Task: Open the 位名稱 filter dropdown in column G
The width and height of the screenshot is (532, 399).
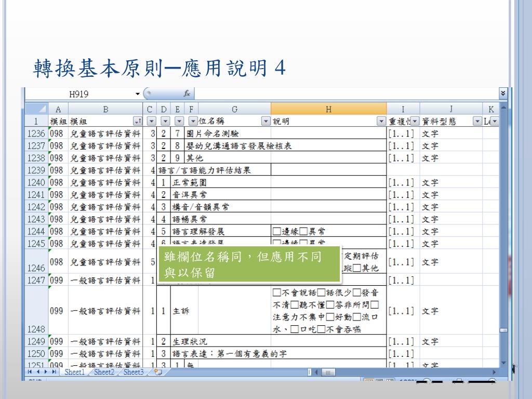Action: click(x=265, y=121)
